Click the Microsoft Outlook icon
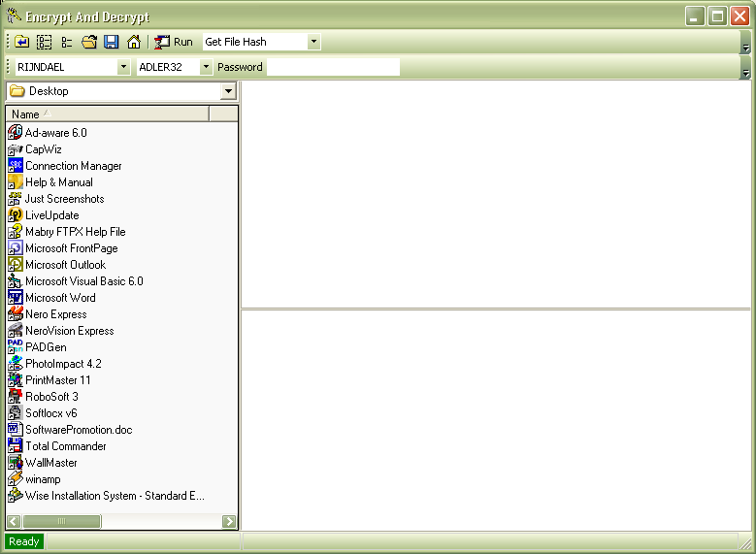This screenshot has width=756, height=554. coord(15,264)
